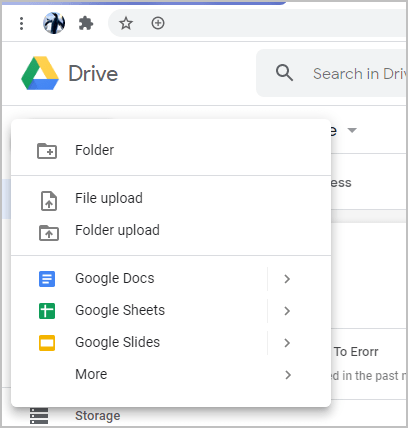Open the Extensions puzzle icon
This screenshot has width=408, height=428.
pos(86,23)
